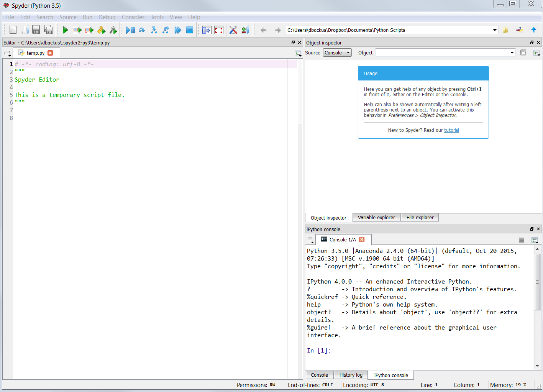
Task: Click the blue Stop debugging square icon
Action: click(190, 30)
